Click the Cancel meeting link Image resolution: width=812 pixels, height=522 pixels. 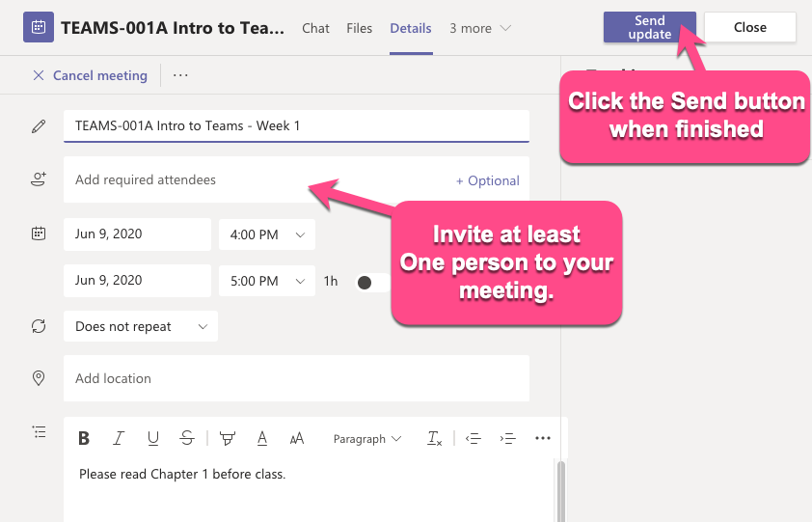pyautogui.click(x=91, y=75)
